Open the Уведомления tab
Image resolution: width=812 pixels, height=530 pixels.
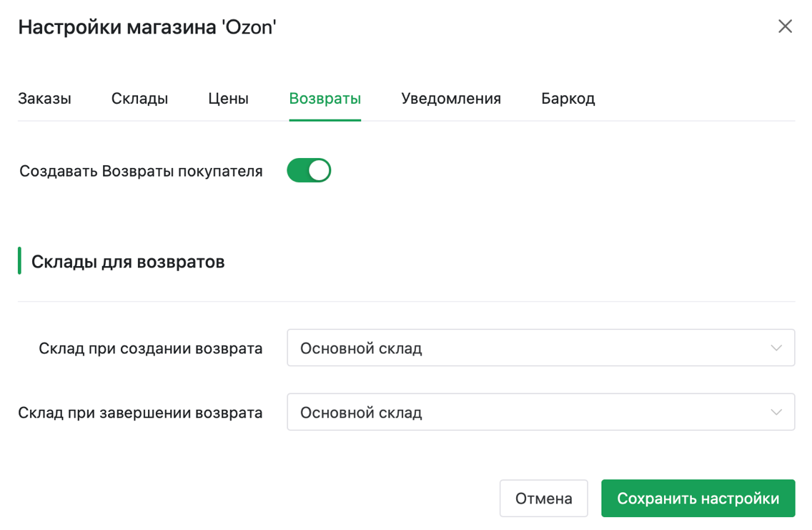coord(450,99)
